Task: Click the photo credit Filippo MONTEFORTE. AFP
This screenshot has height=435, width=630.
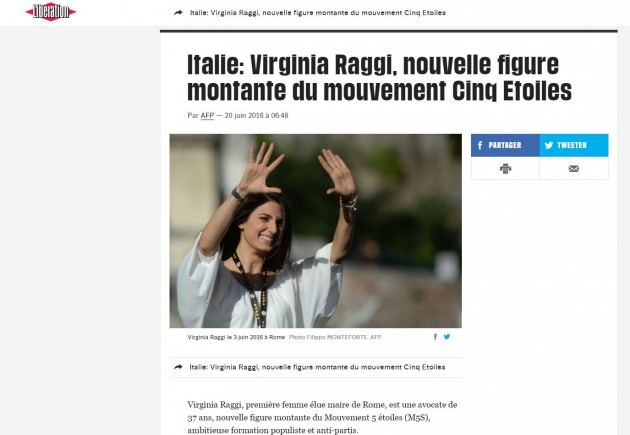Action: point(335,337)
